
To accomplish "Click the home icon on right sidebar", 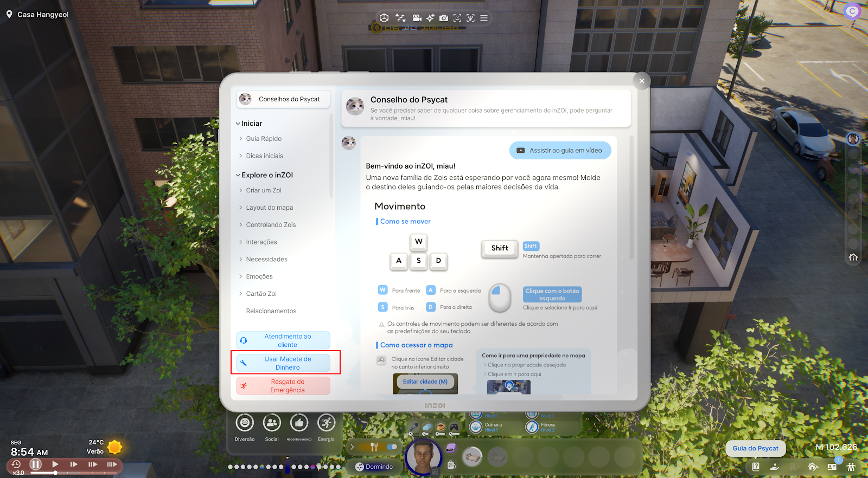I will 853,257.
